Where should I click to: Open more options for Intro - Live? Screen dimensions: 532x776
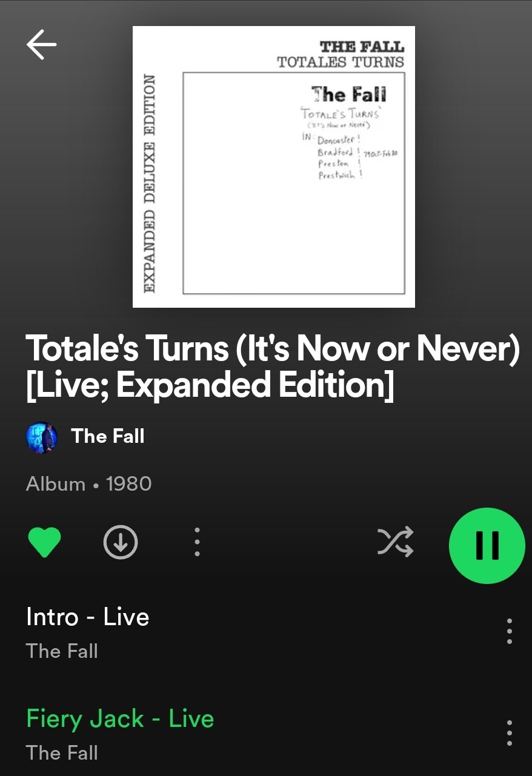point(510,631)
